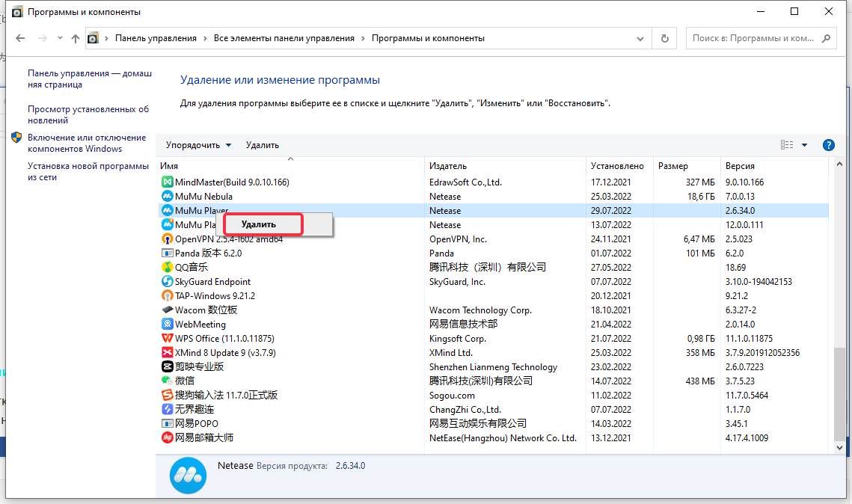
Task: Expand chevron after Все элементы панели управления
Action: point(363,39)
